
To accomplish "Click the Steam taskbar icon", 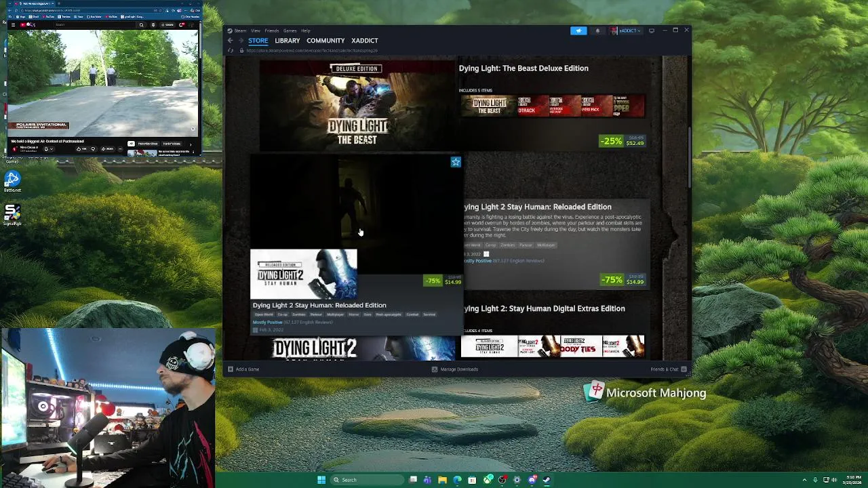I will click(x=547, y=480).
